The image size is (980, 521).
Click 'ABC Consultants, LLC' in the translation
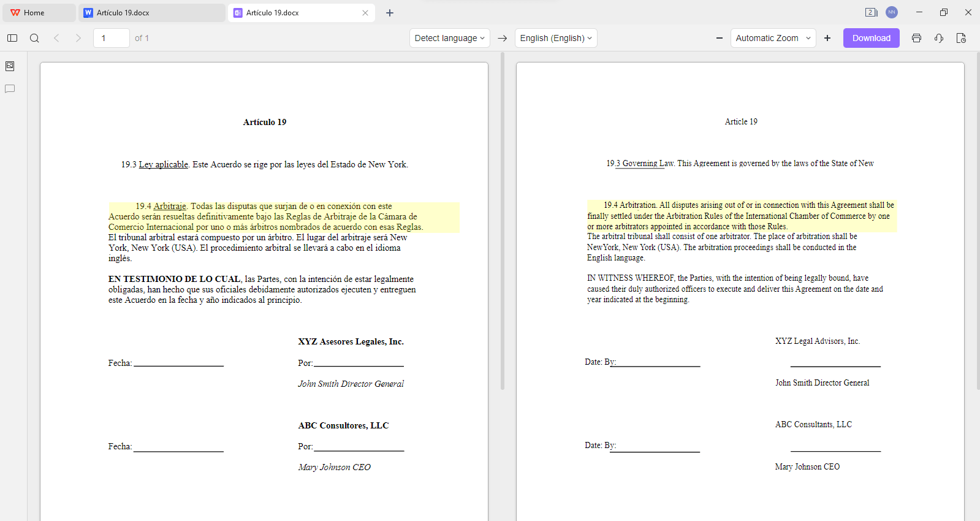tap(813, 424)
